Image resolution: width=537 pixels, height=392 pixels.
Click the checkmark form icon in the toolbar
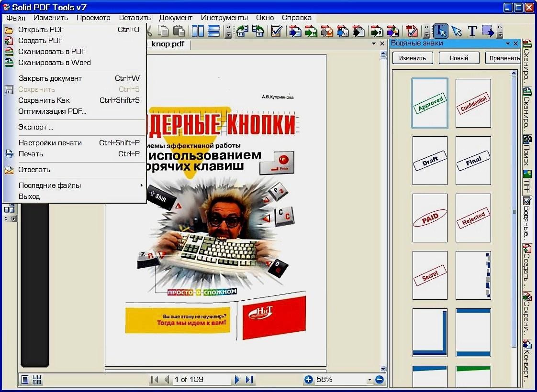[276, 31]
